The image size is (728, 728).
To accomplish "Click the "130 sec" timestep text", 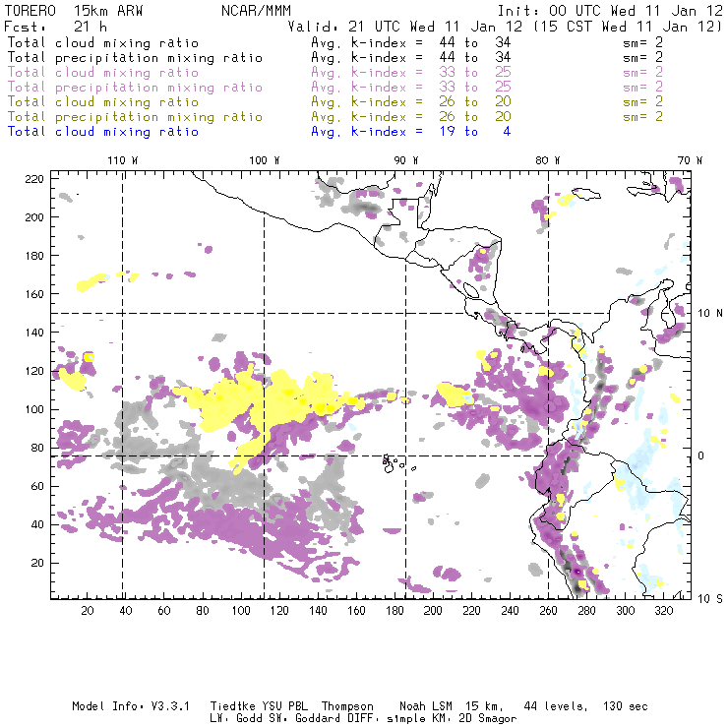I will 625,706.
